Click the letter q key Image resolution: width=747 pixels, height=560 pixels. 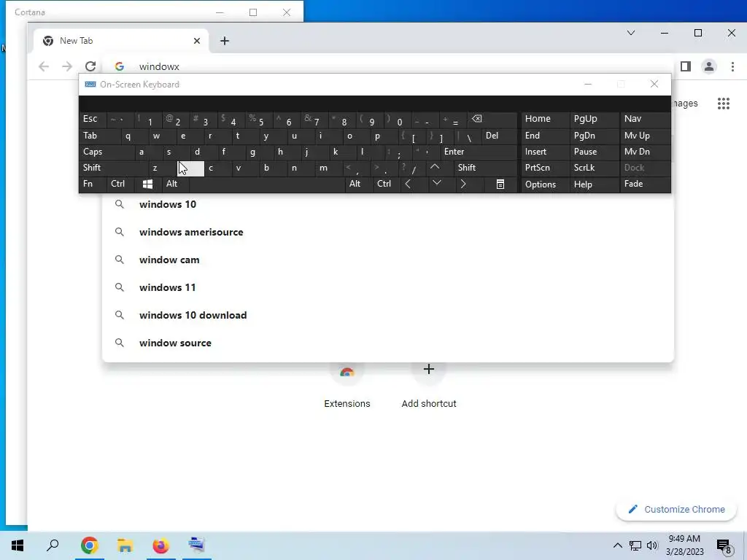tap(134, 135)
